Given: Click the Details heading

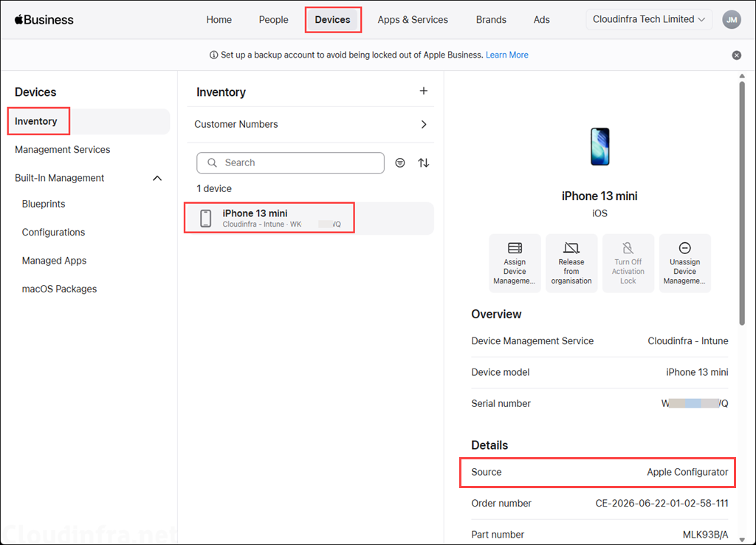Looking at the screenshot, I should coord(489,445).
